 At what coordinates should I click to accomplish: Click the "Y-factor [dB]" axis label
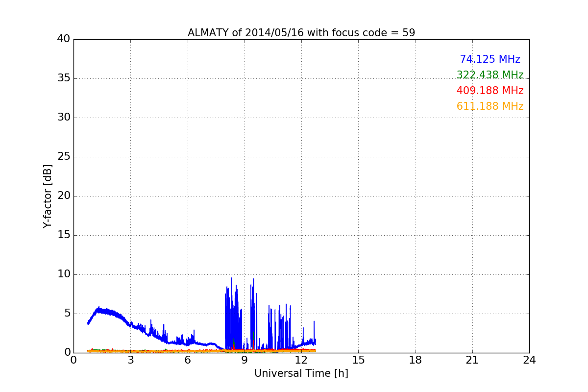(x=48, y=196)
